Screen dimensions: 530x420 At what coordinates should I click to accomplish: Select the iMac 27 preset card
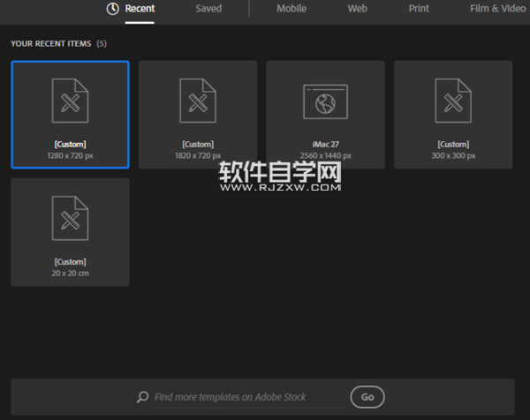click(x=325, y=115)
